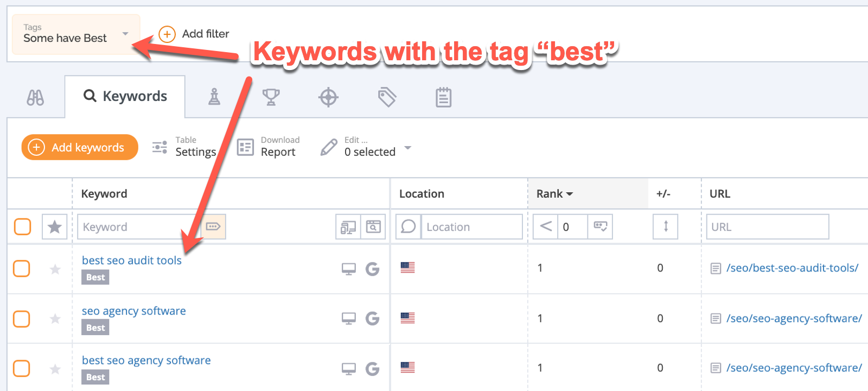
Task: Focus the Location filter input field
Action: [x=472, y=226]
